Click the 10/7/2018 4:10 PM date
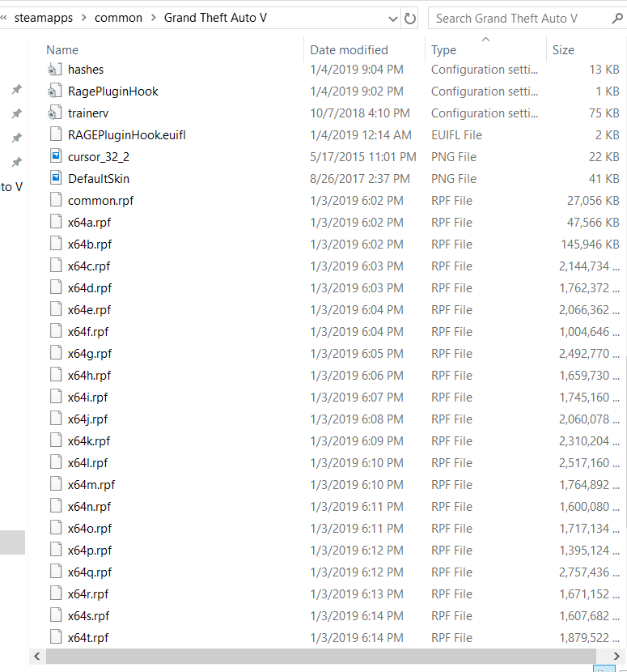Screen dimensions: 627x672 pos(360,113)
